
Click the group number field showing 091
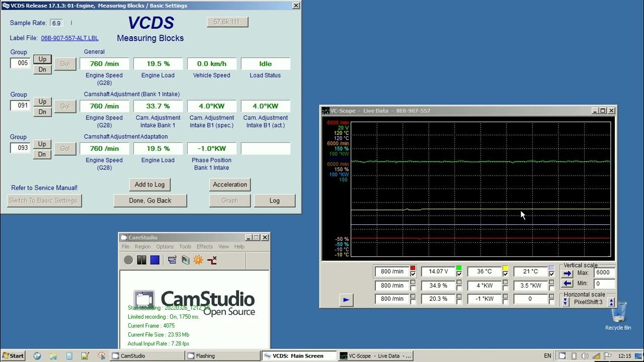(21, 106)
